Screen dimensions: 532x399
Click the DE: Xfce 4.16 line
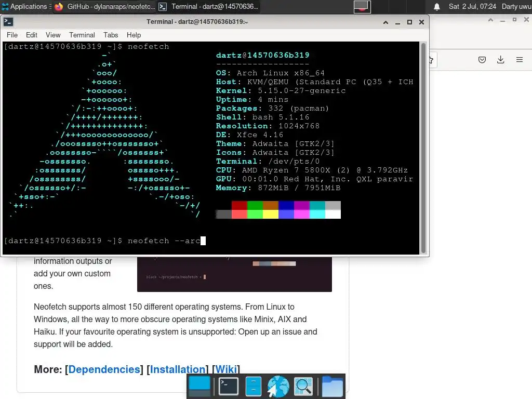tap(249, 135)
